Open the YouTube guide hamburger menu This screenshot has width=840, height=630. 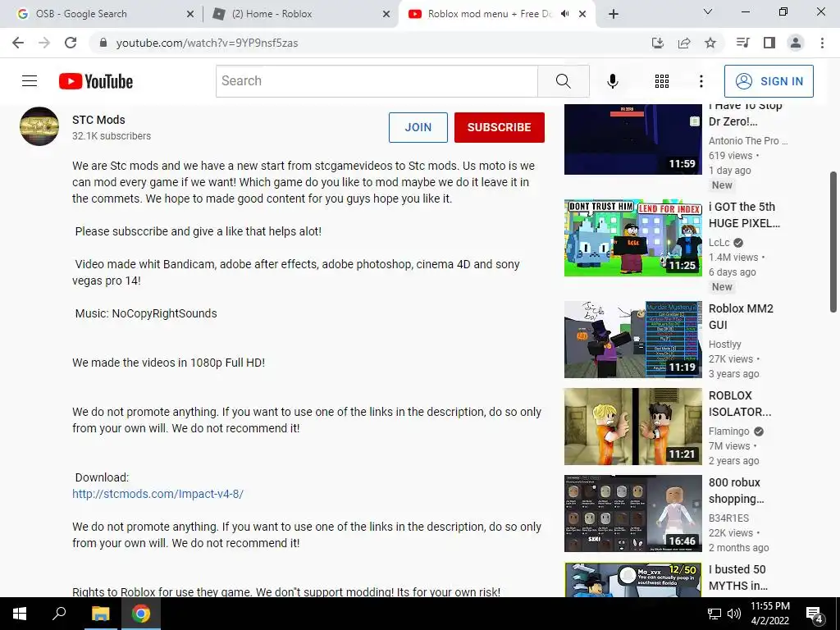coord(30,81)
